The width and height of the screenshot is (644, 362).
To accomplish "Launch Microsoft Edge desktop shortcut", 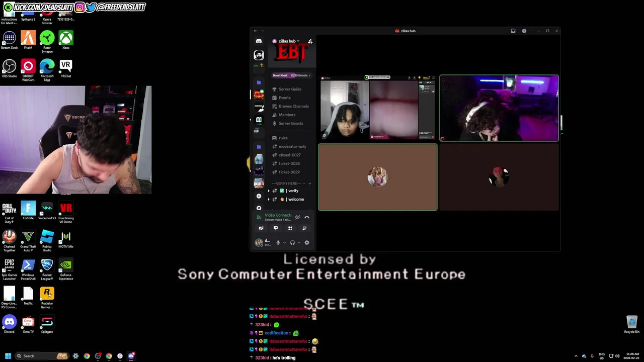I will click(47, 70).
